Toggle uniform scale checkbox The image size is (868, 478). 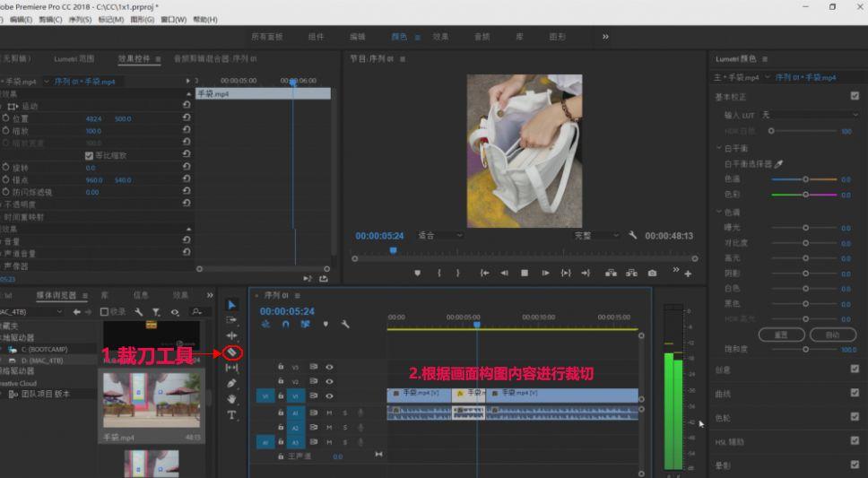pos(89,156)
